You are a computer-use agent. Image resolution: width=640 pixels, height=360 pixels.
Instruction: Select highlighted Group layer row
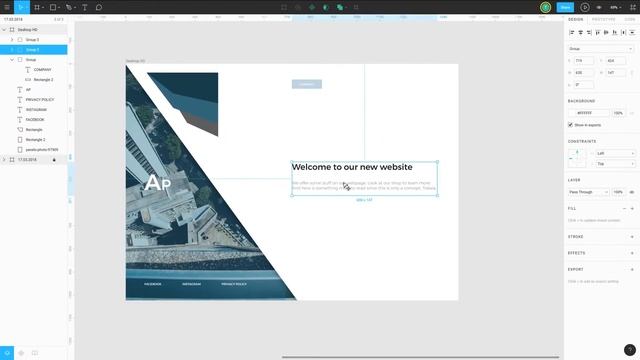pos(33,50)
